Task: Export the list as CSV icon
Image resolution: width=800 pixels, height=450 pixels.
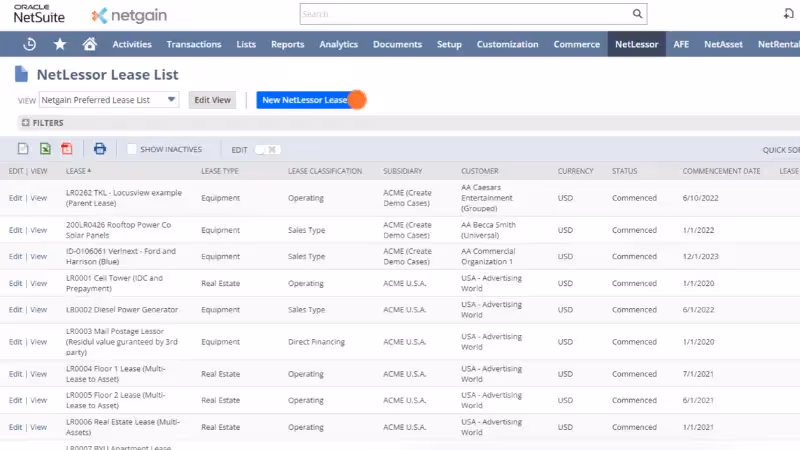Action: point(23,149)
